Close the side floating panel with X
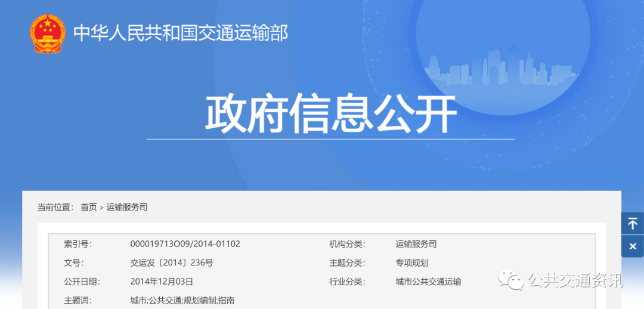This screenshot has width=644, height=309. (633, 246)
